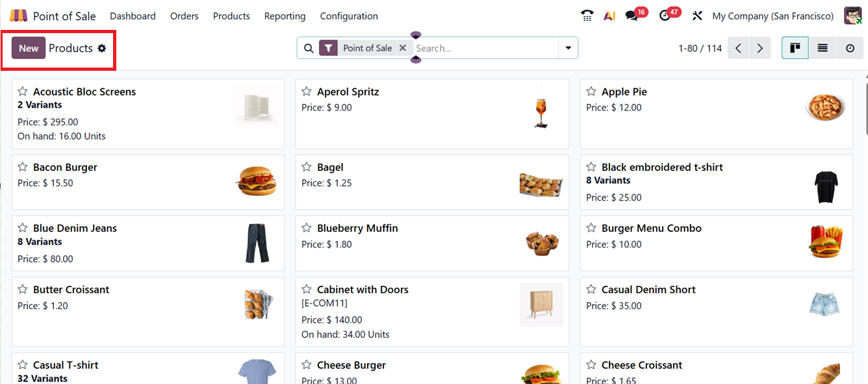Go to next page of products
The width and height of the screenshot is (868, 384).
point(759,48)
